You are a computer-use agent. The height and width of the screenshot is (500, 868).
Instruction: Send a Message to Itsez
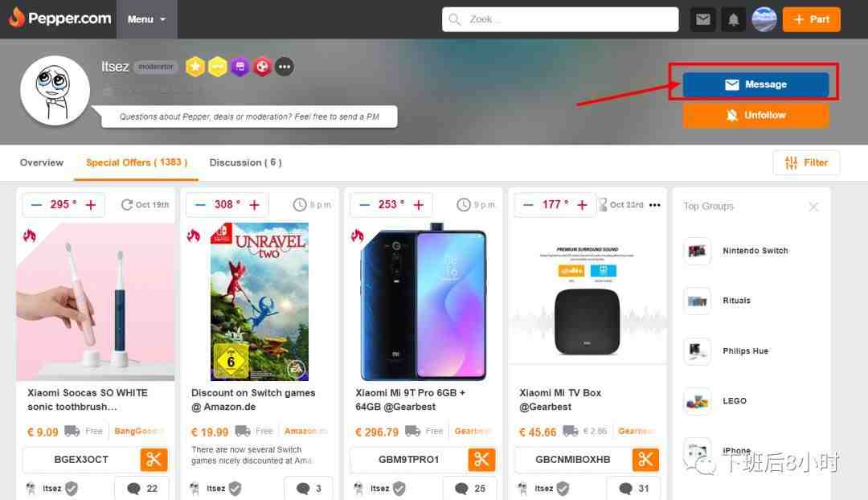(755, 84)
